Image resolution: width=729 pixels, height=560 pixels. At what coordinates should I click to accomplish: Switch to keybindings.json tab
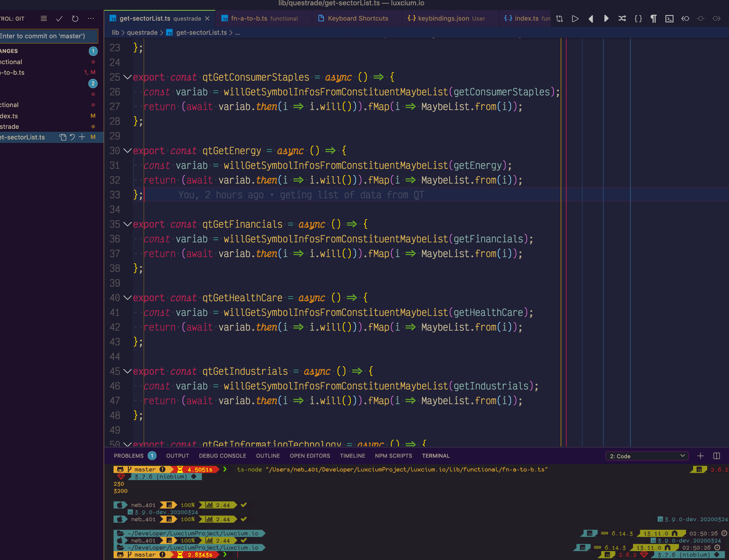click(451, 19)
